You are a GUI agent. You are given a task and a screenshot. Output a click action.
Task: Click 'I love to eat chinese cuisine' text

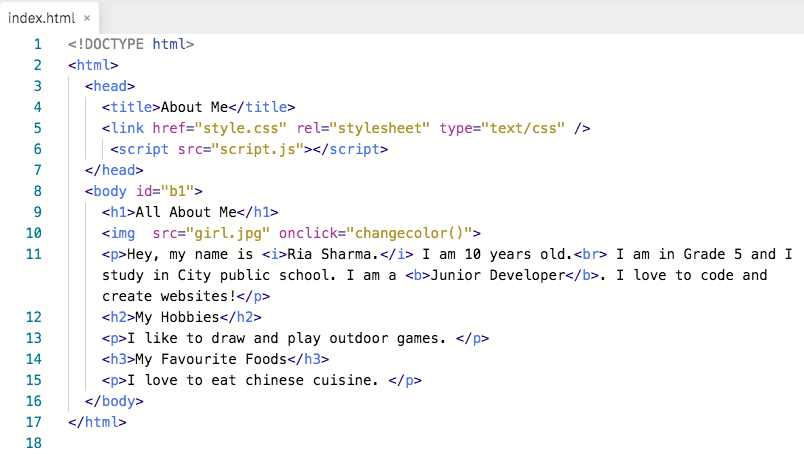(x=249, y=381)
